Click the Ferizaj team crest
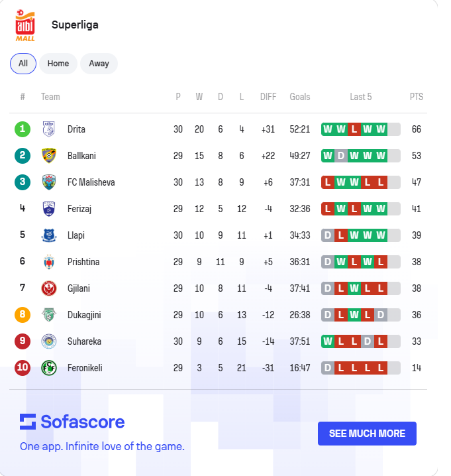451x476 pixels. (48, 209)
